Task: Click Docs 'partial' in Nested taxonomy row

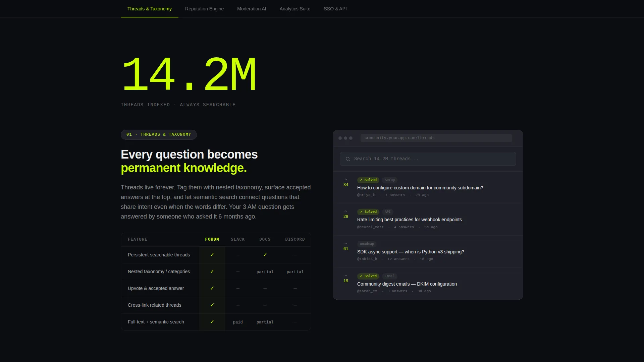Action: coord(265,272)
